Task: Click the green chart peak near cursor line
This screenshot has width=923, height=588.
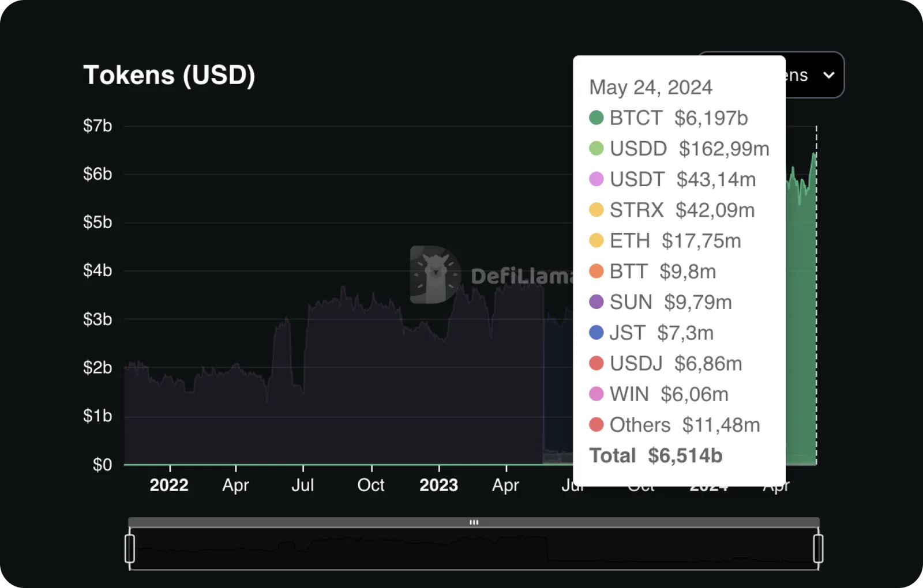Action: [814, 154]
